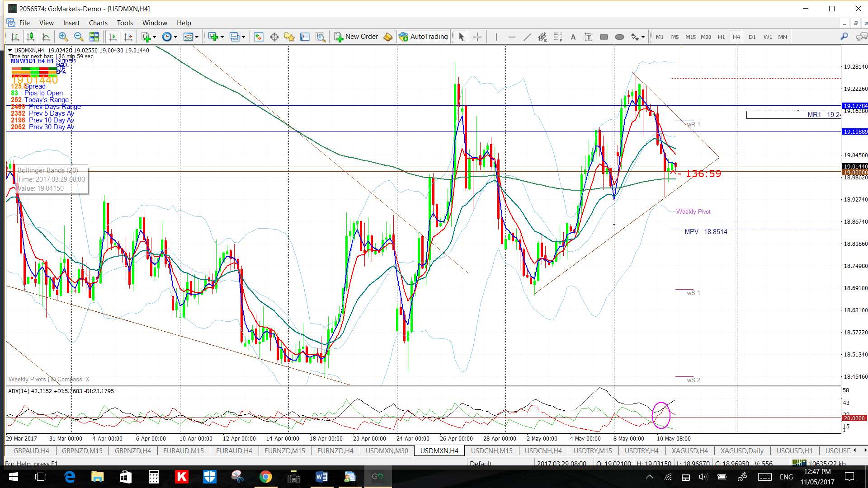Open Google Chrome from taskbar
The image size is (868, 488).
tap(265, 477)
